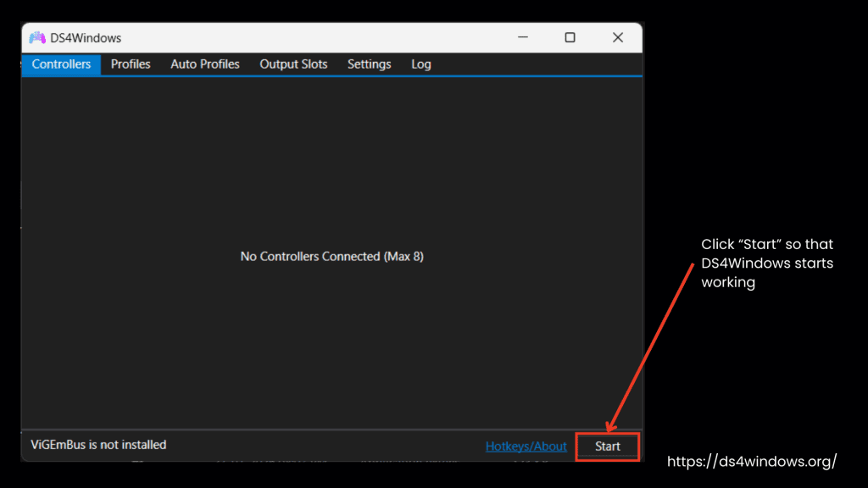
Task: View the Log tab
Action: click(x=420, y=64)
